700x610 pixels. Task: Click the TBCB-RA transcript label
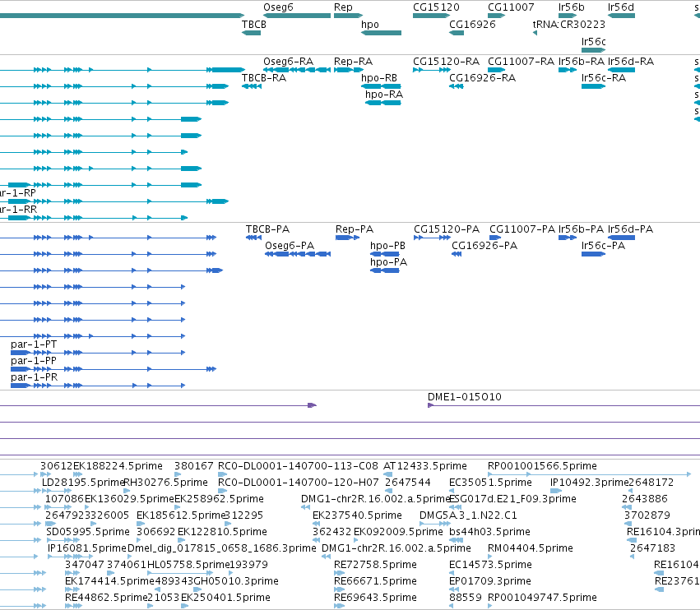click(x=264, y=77)
